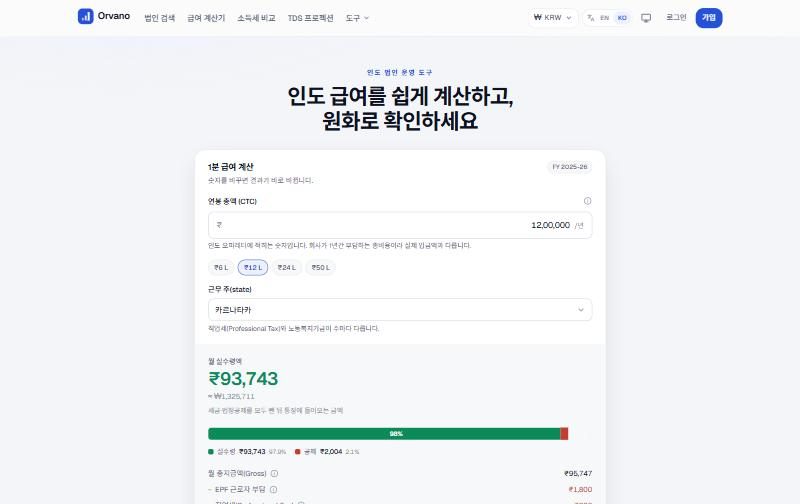800x504 pixels.
Task: Select the ₹6 L salary preset
Action: coord(221,267)
